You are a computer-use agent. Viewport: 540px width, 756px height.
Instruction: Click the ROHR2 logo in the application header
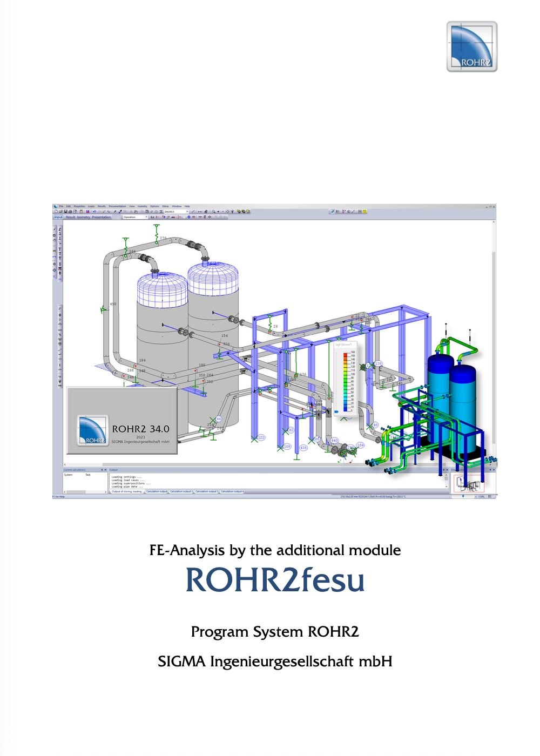tap(55, 206)
